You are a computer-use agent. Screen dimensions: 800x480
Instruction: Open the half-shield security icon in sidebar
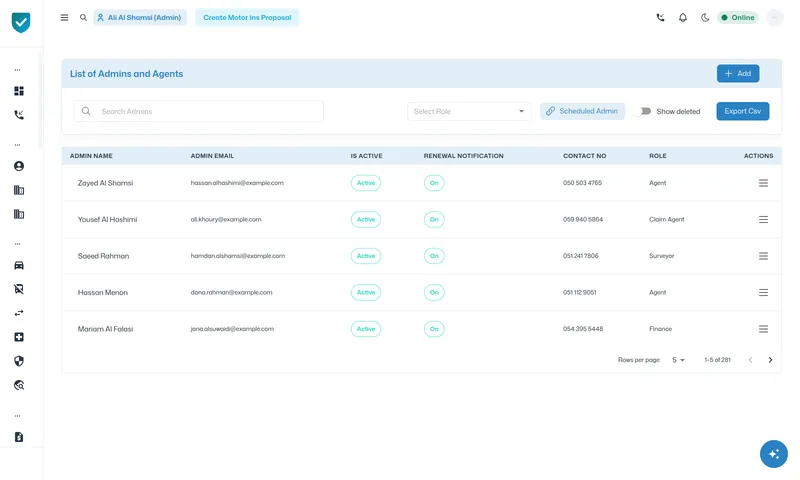tap(19, 361)
